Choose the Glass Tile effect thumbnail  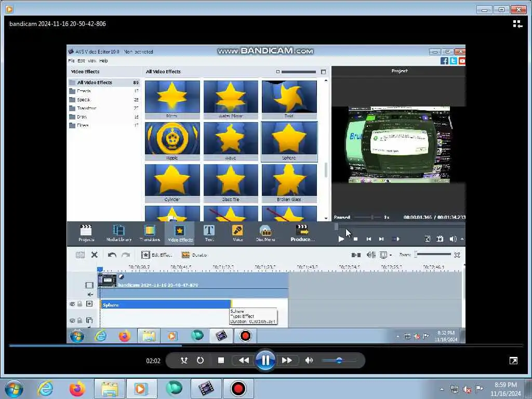coord(231,183)
